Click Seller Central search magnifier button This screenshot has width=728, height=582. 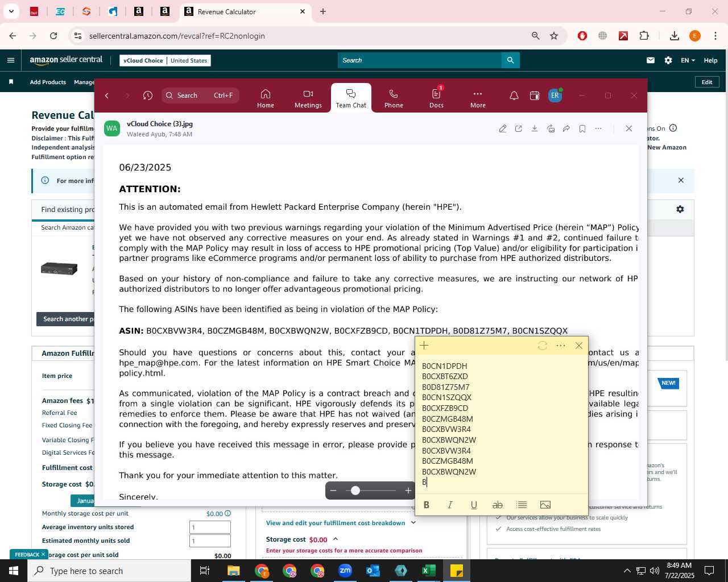tap(511, 60)
